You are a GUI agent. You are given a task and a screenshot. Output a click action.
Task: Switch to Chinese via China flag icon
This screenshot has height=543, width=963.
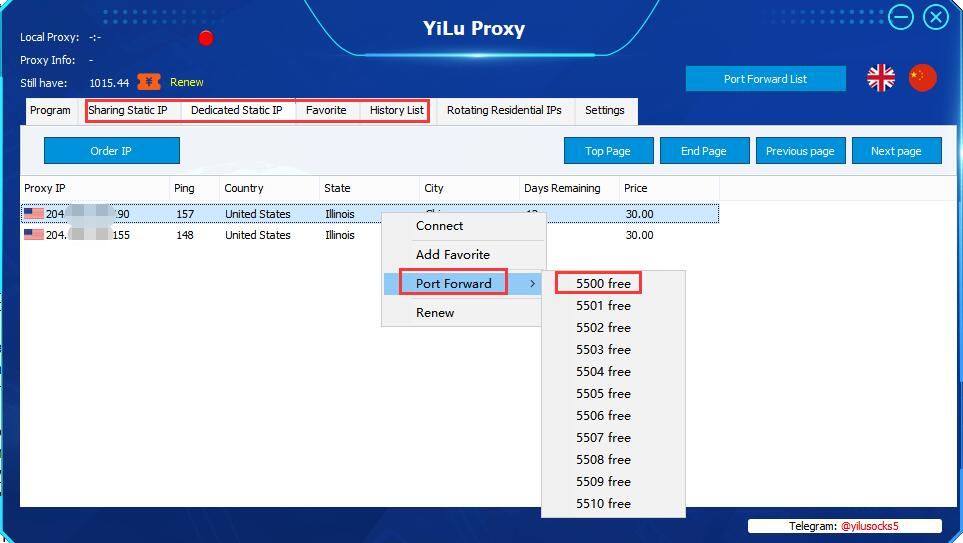[x=922, y=78]
